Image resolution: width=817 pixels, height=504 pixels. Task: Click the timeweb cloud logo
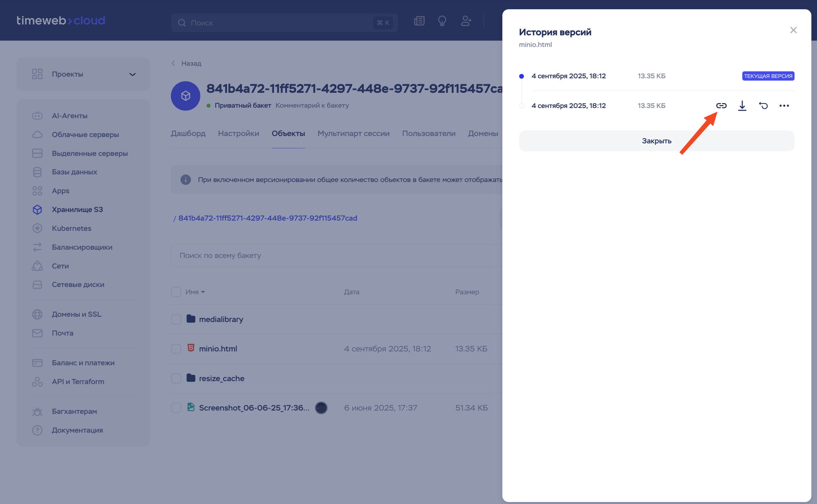pyautogui.click(x=61, y=21)
